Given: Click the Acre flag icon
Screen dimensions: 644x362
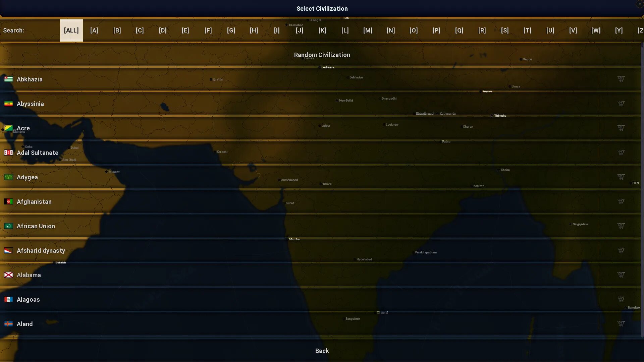Looking at the screenshot, I should pyautogui.click(x=8, y=128).
